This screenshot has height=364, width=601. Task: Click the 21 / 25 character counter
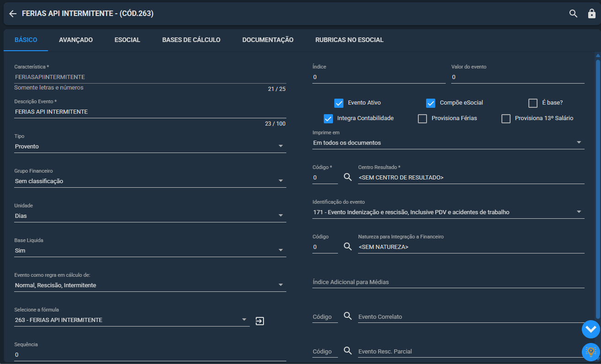(277, 89)
